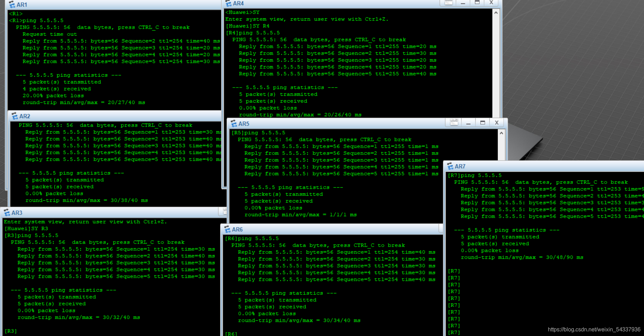The image size is (644, 336).
Task: Click the AR2 window title icon
Action: pos(15,116)
